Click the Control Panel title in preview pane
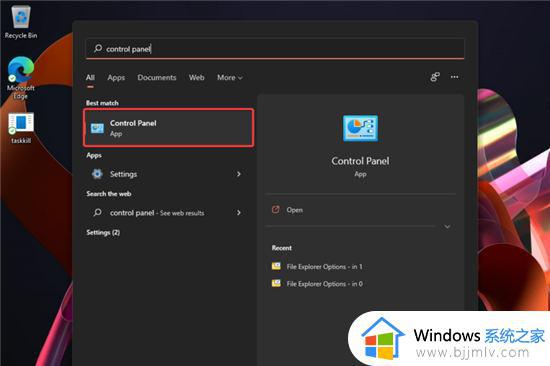Screen dimensions: 550x366 coord(360,161)
